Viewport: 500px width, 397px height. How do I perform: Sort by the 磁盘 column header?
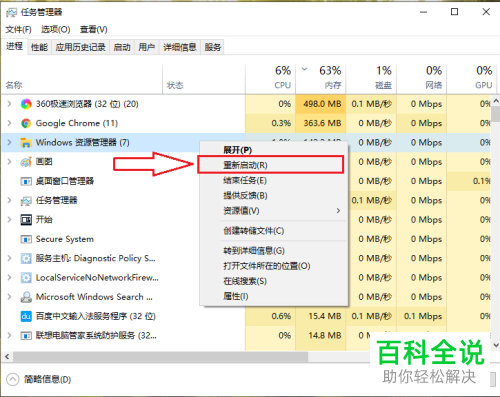[371, 79]
